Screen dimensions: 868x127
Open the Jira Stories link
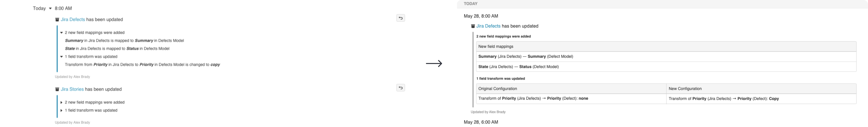coord(72,89)
